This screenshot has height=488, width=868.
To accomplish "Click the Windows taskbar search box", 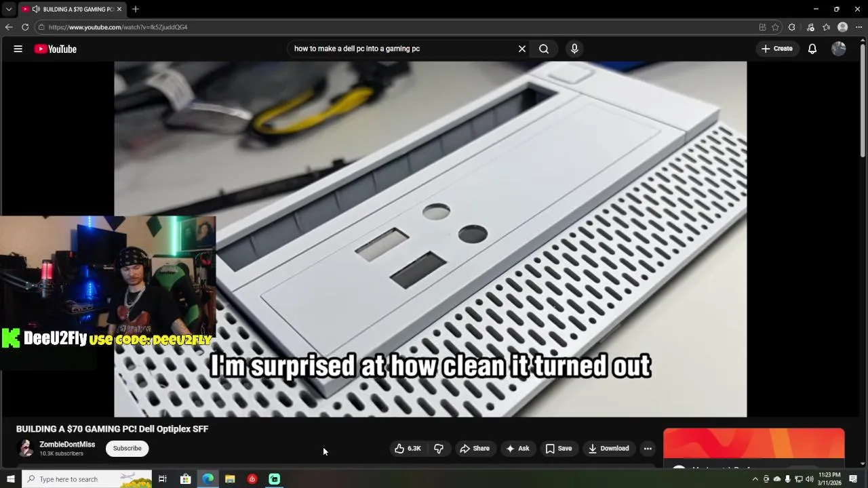I will coord(87,479).
